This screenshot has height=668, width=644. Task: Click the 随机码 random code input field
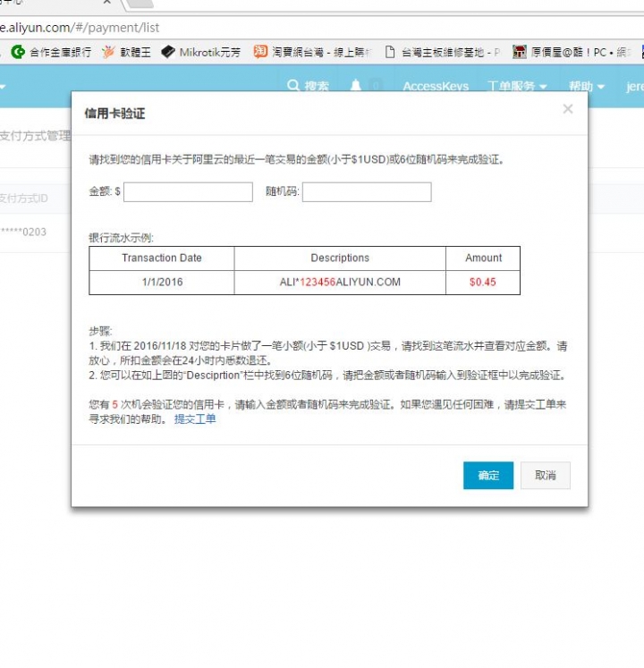(367, 191)
